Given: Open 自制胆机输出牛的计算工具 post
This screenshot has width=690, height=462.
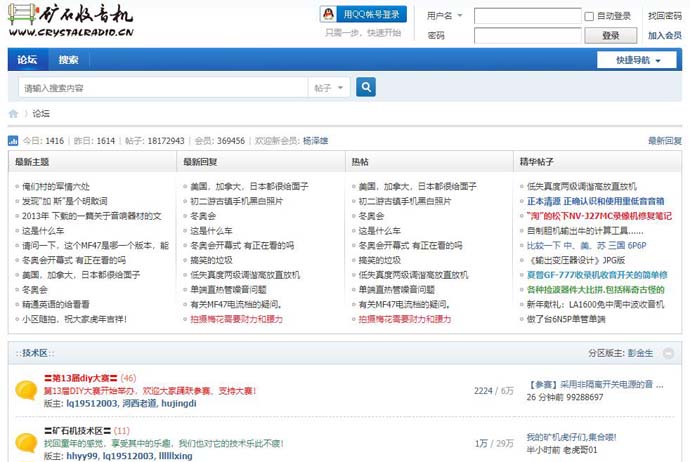Looking at the screenshot, I should tap(585, 231).
